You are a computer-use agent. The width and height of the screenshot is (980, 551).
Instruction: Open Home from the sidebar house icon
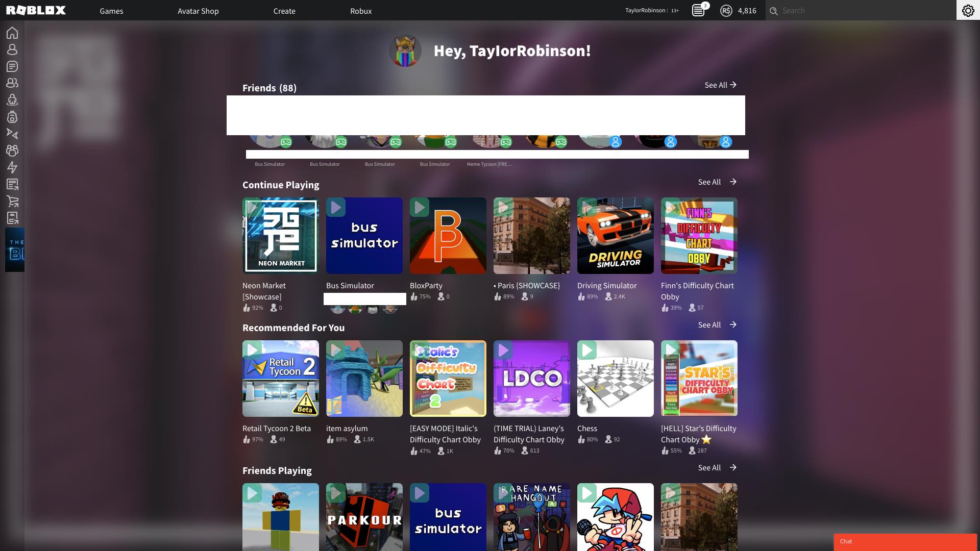coord(12,33)
